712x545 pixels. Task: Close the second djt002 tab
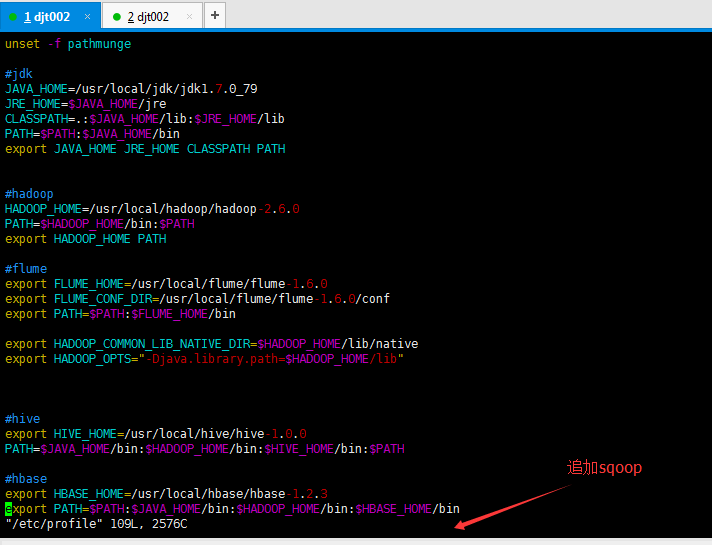pos(189,17)
